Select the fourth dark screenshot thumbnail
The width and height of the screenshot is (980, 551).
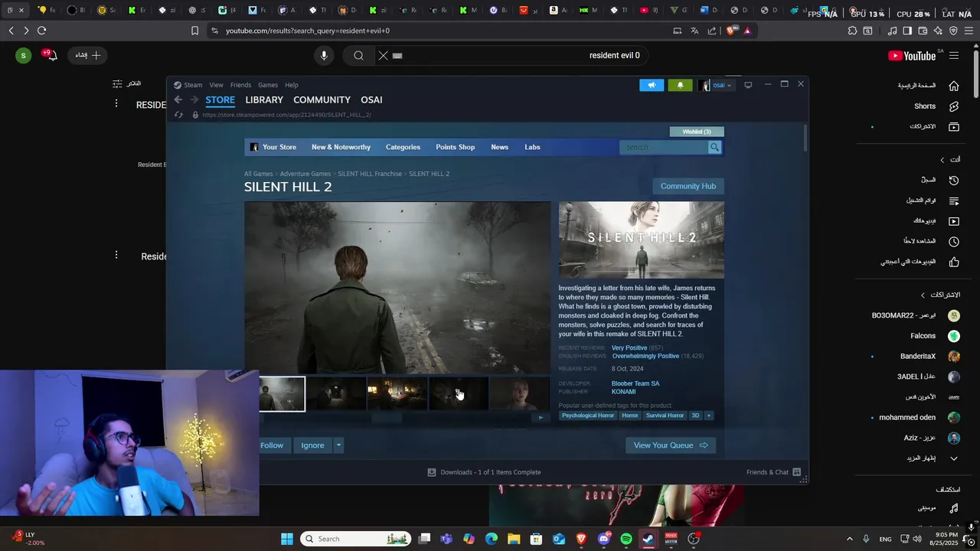tap(459, 394)
